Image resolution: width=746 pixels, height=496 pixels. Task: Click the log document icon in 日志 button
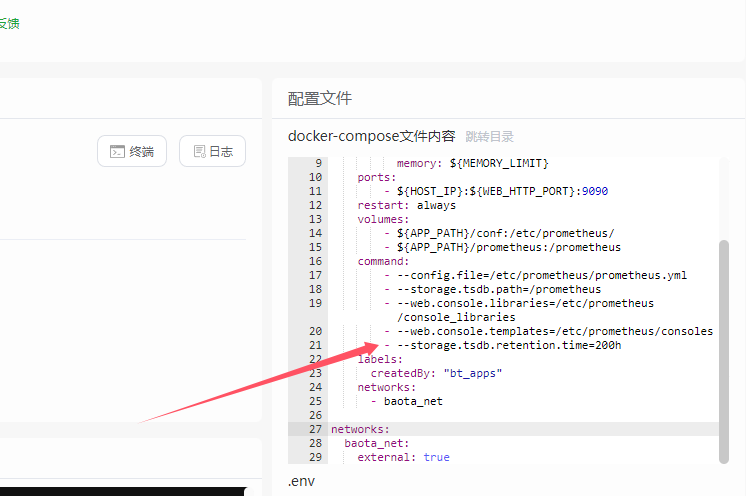click(x=199, y=152)
